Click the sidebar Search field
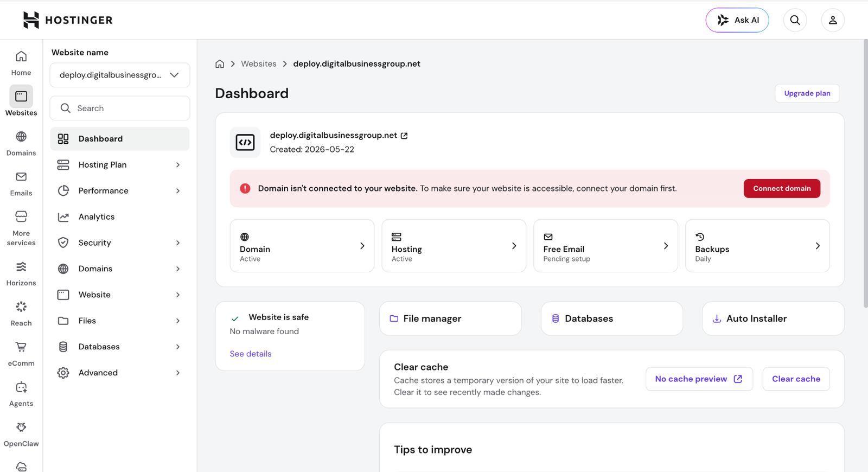This screenshot has height=472, width=868. [120, 109]
